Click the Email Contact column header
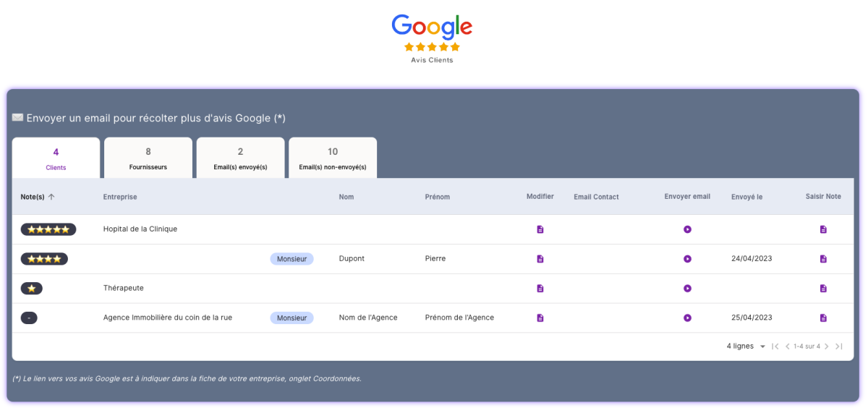Viewport: 868px width, 408px height. [596, 197]
